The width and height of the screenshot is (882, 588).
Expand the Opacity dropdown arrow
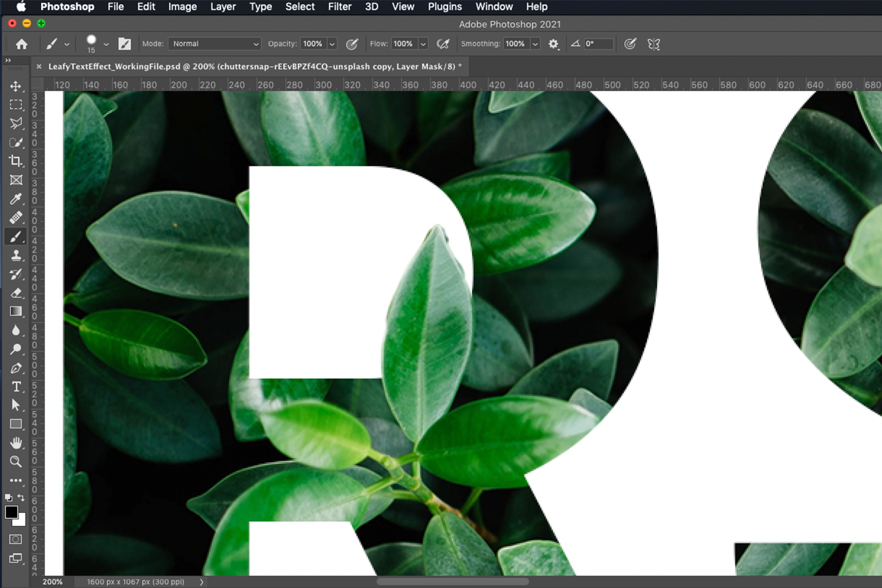coord(333,44)
